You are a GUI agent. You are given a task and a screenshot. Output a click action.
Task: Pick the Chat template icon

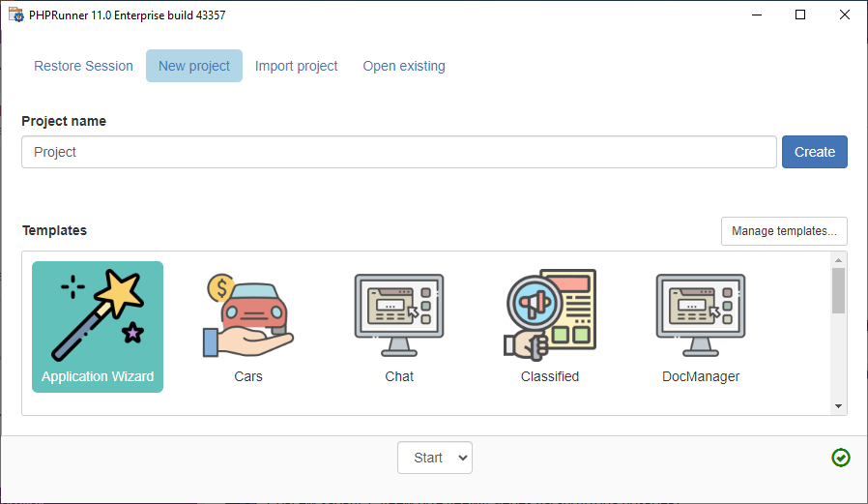tap(399, 314)
